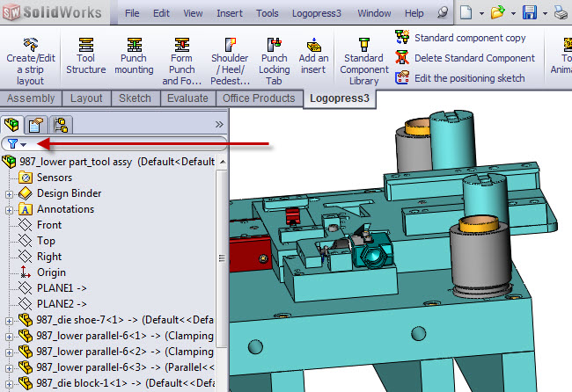
Task: Open the PropertyManager tab icon
Action: click(x=36, y=125)
